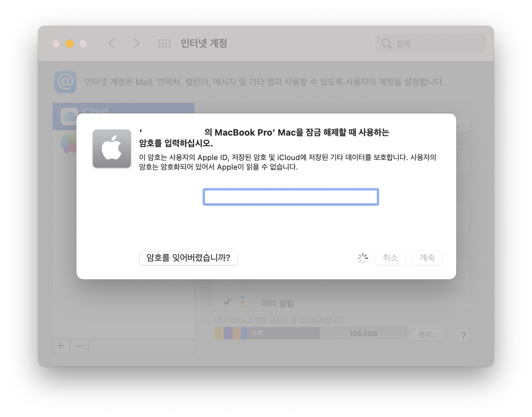Go forward with the right chevron
532x417 pixels.
pyautogui.click(x=136, y=43)
